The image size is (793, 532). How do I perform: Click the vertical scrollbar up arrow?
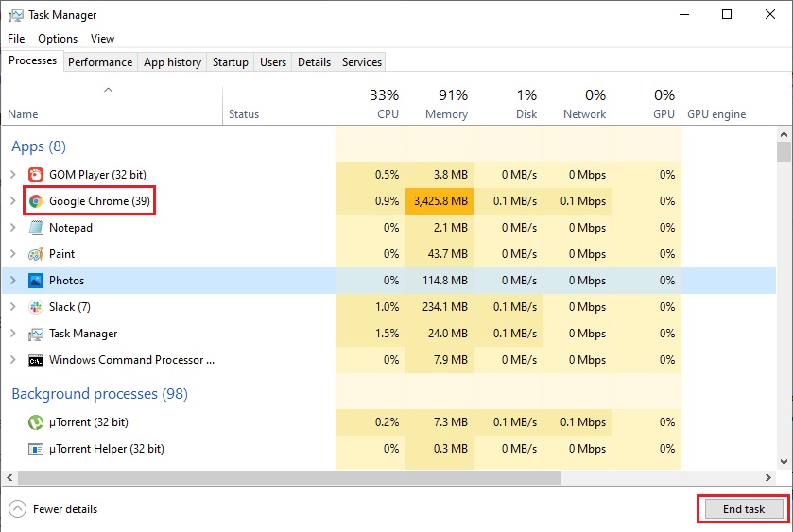click(784, 134)
